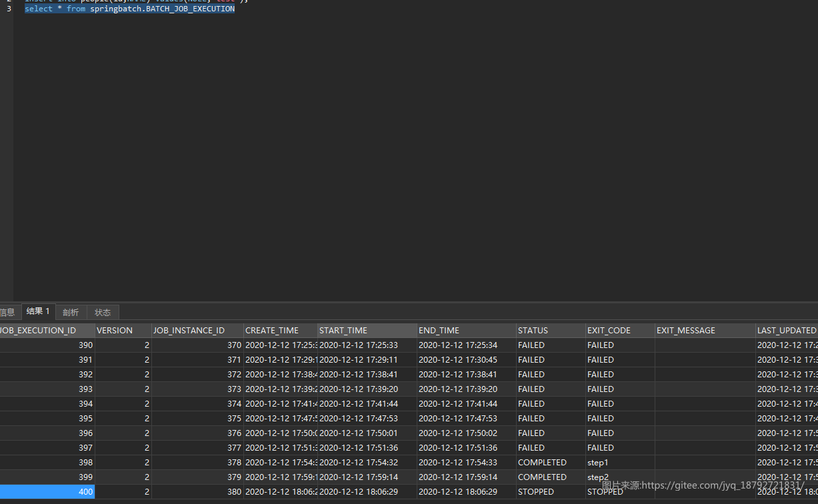The image size is (818, 504).
Task: Select the VERSION cell in row 397
Action: click(123, 448)
